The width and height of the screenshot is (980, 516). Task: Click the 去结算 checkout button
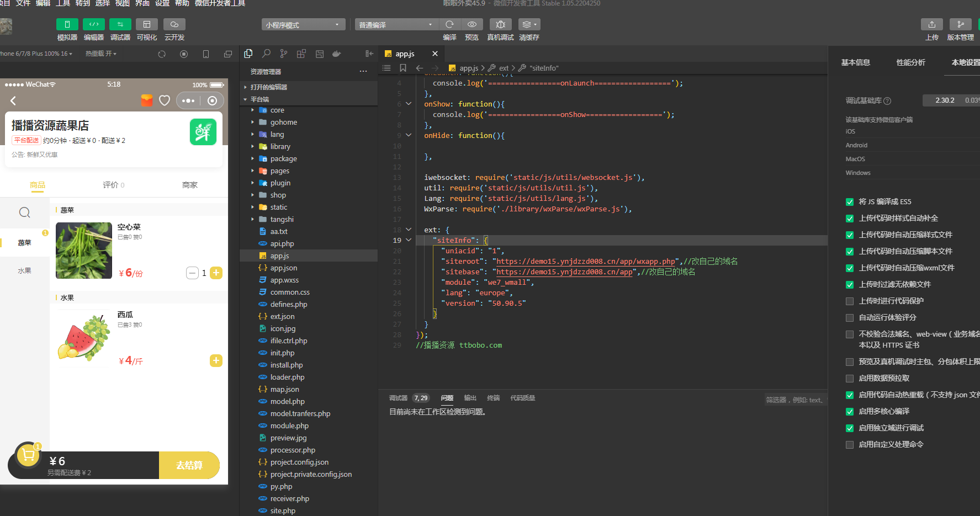[x=189, y=465]
